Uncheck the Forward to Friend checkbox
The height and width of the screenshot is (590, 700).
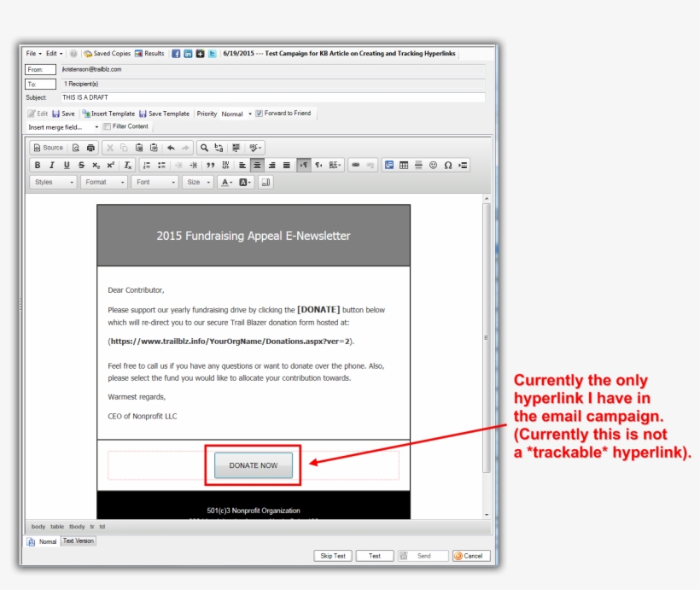coord(257,113)
